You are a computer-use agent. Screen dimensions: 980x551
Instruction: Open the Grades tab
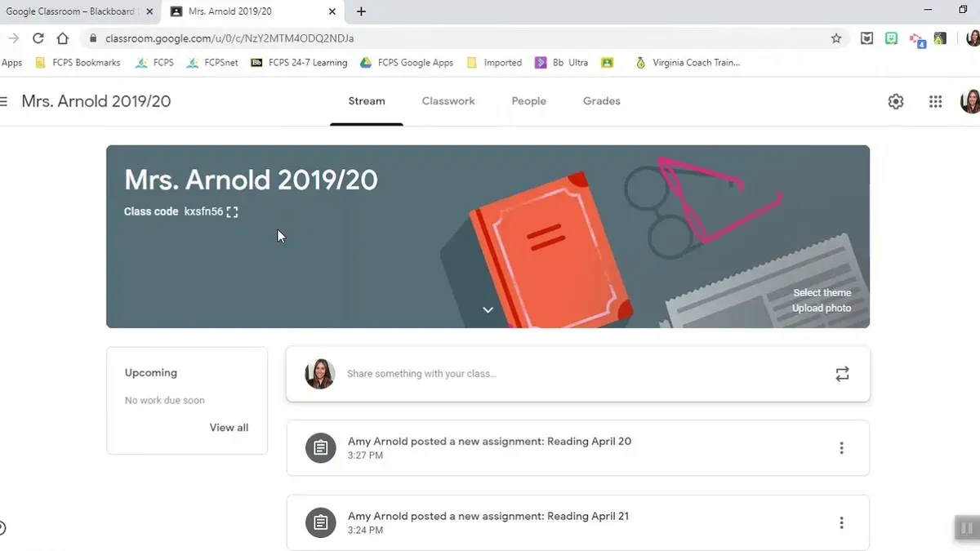602,101
